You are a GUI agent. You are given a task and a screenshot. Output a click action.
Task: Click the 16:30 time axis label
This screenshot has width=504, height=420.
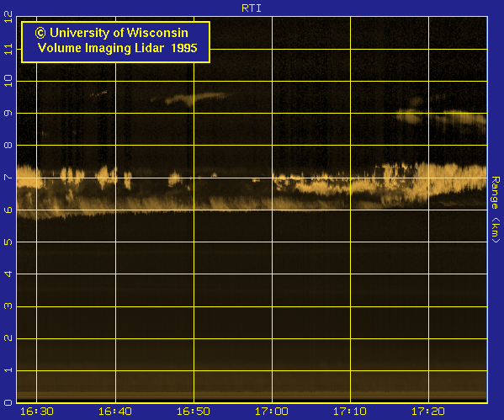(37, 412)
